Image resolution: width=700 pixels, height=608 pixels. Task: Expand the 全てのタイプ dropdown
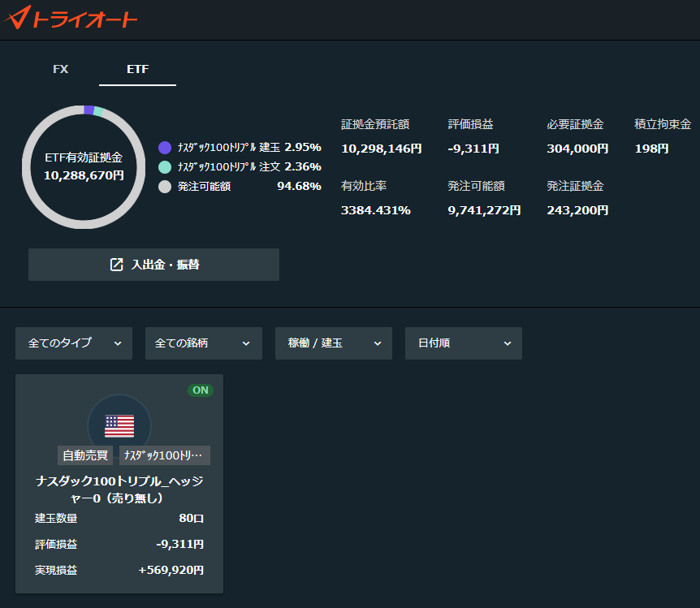click(74, 343)
